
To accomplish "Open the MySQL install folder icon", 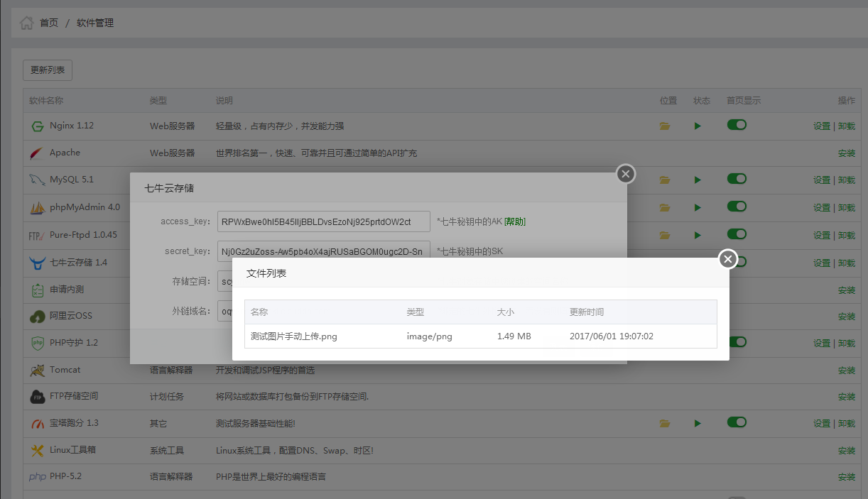I will (x=665, y=180).
